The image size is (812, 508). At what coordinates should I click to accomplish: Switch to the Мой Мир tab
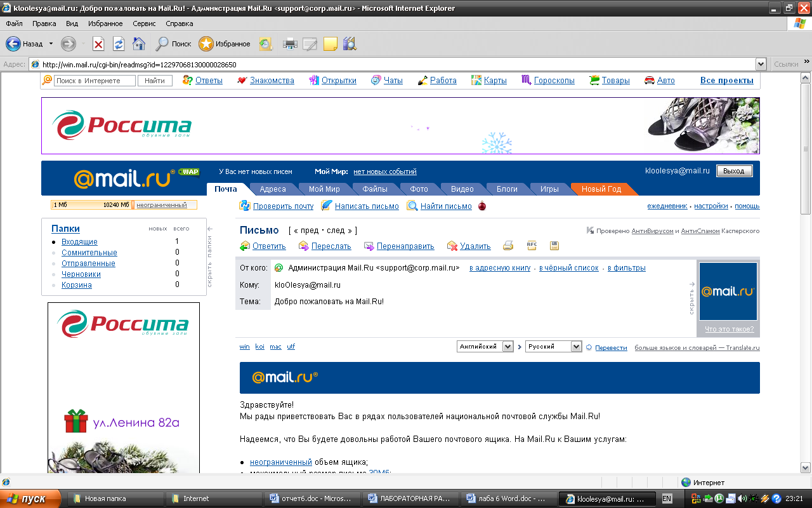tap(324, 189)
